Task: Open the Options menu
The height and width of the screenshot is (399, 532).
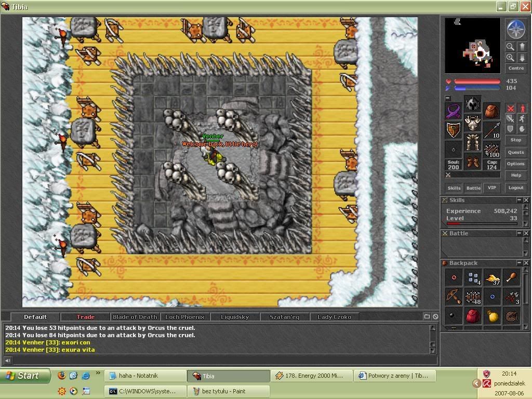Action: pos(516,164)
